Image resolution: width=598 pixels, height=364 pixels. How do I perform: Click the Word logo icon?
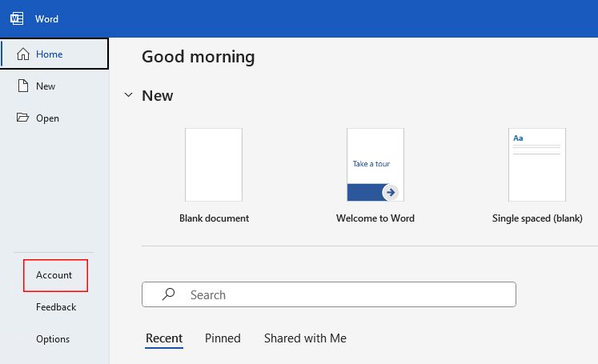tap(17, 18)
